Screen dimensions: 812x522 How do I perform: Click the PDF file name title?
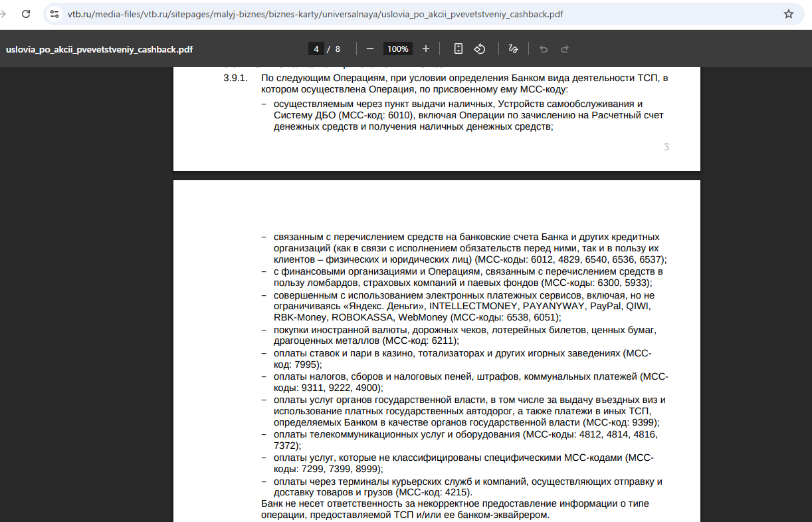pos(100,49)
